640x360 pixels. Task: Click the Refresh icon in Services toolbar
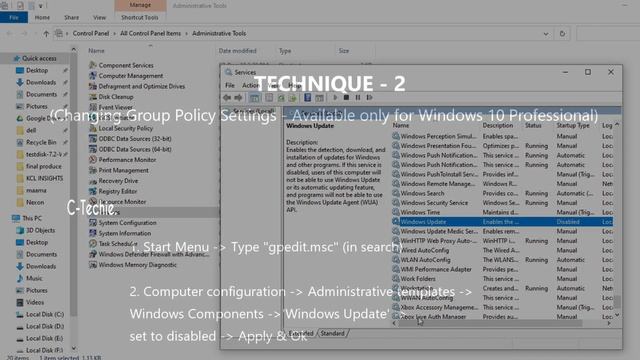click(x=281, y=98)
